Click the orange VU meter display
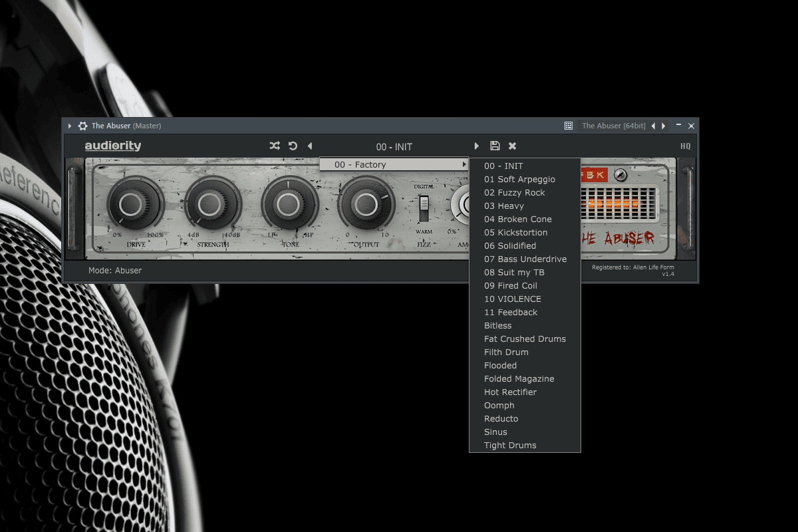This screenshot has width=798, height=532. point(619,205)
